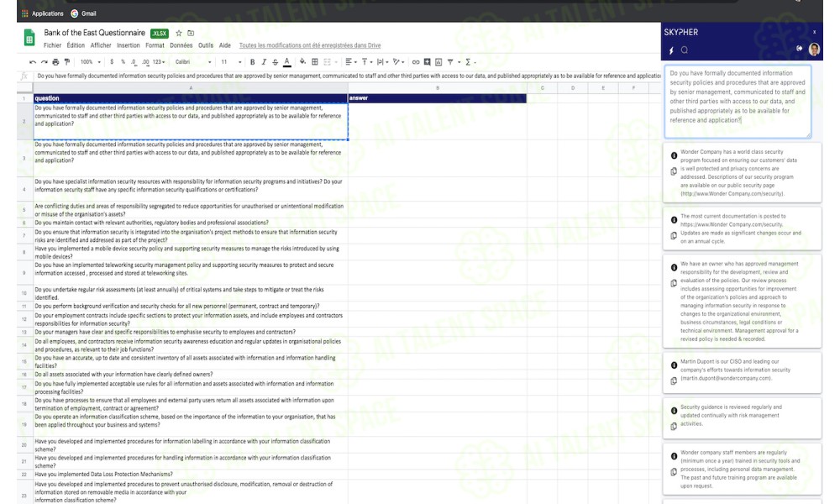Open the text wrapping dropdown
The height and width of the screenshot is (504, 840).
382,62
